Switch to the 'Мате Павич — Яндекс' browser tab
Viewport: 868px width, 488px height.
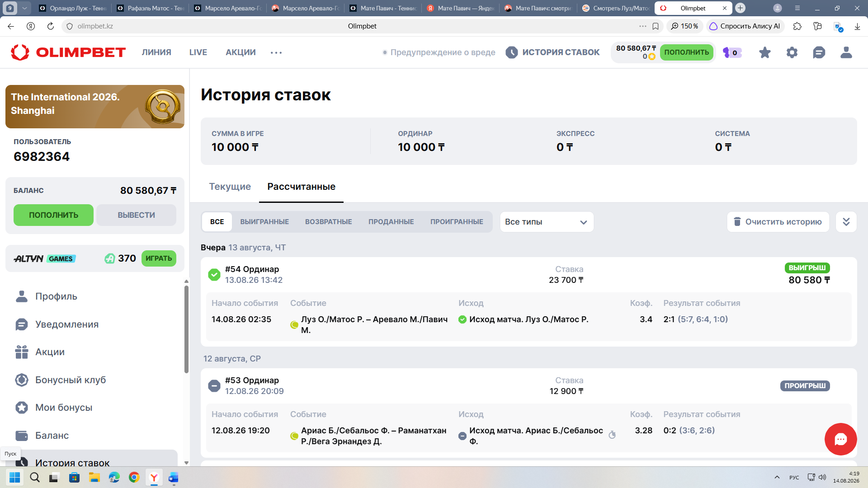pyautogui.click(x=461, y=8)
